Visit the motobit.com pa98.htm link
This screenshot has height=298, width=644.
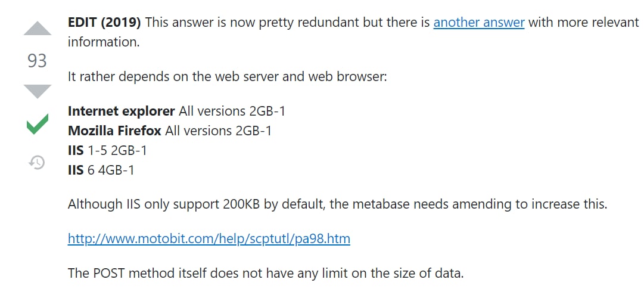click(x=209, y=239)
